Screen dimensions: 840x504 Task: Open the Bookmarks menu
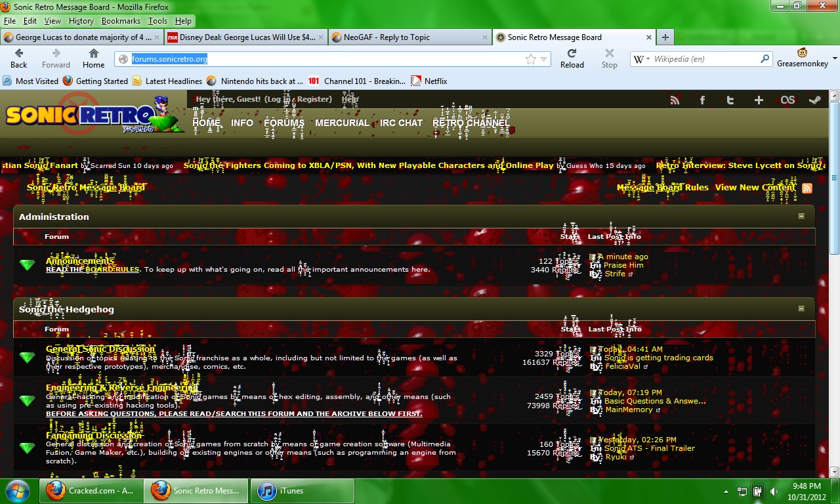pos(121,21)
